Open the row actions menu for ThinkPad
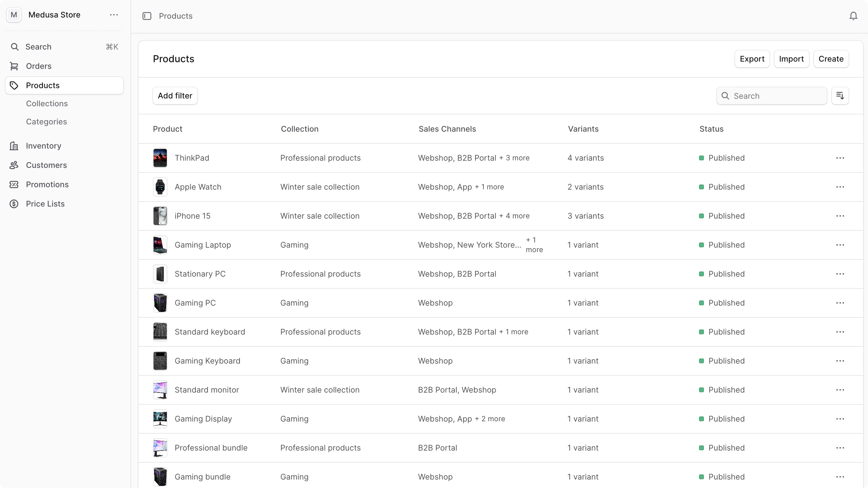 pos(840,158)
